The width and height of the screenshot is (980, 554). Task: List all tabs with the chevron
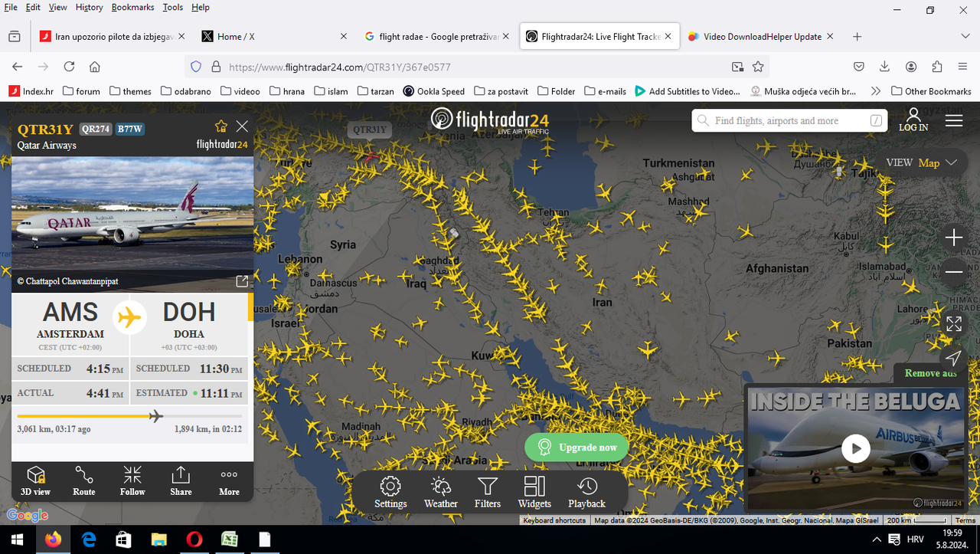point(967,36)
